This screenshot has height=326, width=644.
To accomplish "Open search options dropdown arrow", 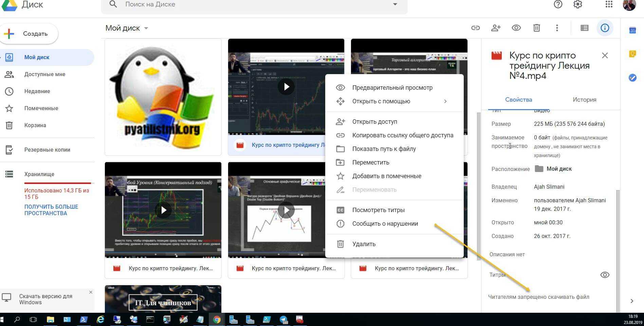I will tap(395, 4).
